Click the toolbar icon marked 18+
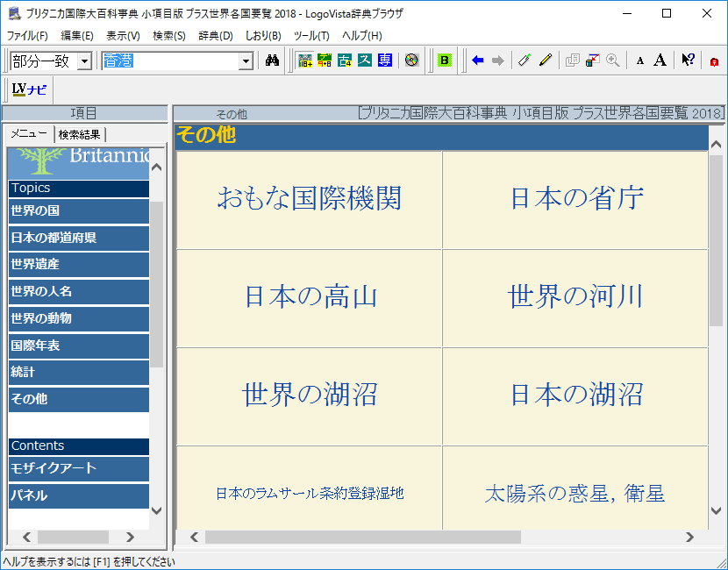 305,61
